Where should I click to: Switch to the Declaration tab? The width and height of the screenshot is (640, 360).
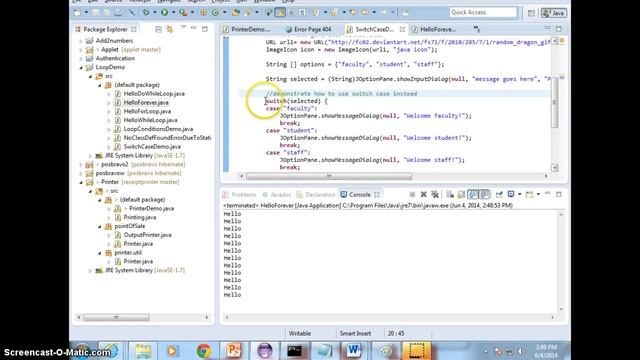coord(316,195)
